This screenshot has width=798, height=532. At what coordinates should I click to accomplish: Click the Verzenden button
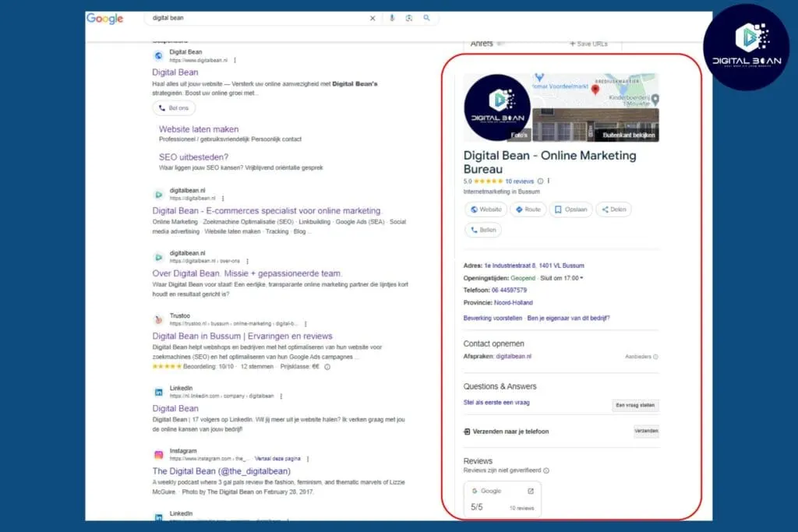646,432
